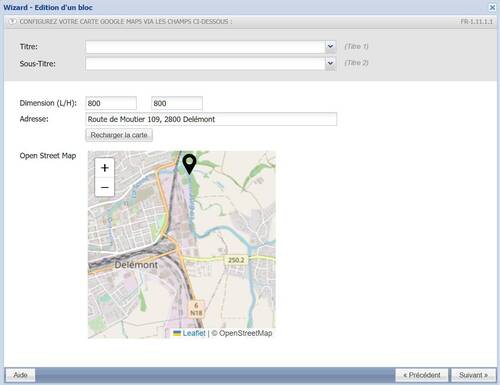Click the Adresse field with Route de Moutier
Screen dimensions: 500x385
click(211, 119)
